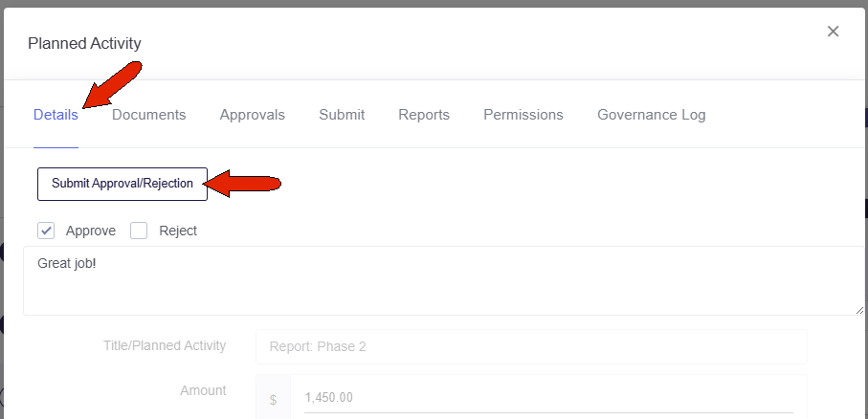Screen dimensions: 868x419
Task: Click the textarea resize grip
Action: pos(858,311)
